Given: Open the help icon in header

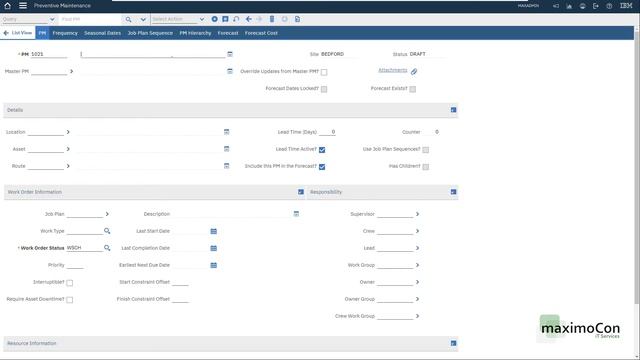Looking at the screenshot, I should point(609,6).
